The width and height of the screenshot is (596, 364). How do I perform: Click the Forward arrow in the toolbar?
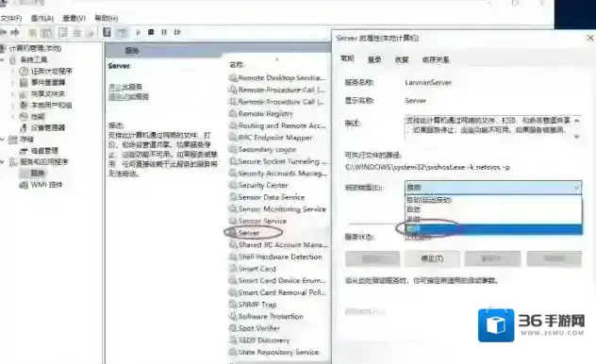click(x=15, y=32)
